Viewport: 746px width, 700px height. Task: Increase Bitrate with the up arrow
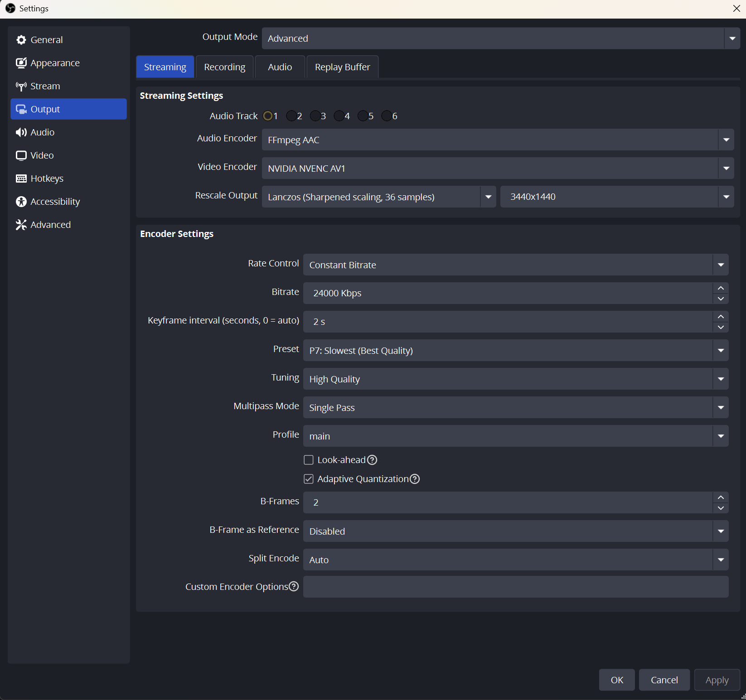(x=721, y=288)
